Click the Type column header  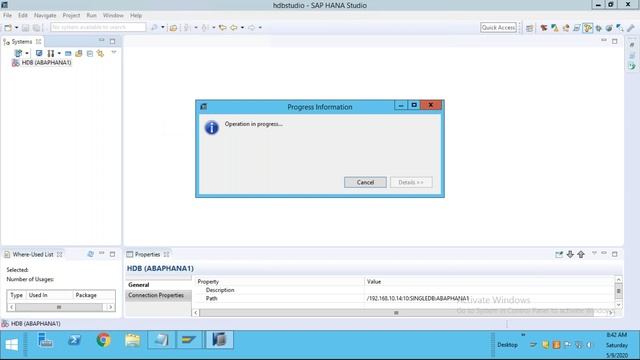click(16, 295)
